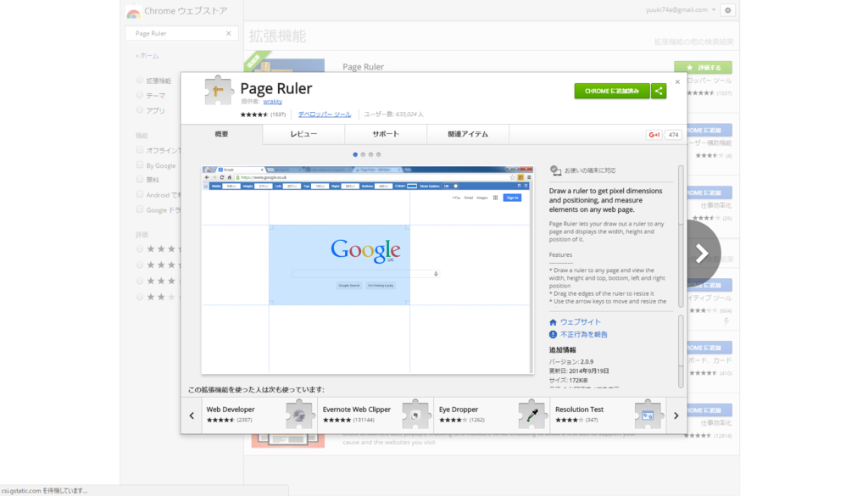Click the Page Ruler screenshot preview

[368, 270]
